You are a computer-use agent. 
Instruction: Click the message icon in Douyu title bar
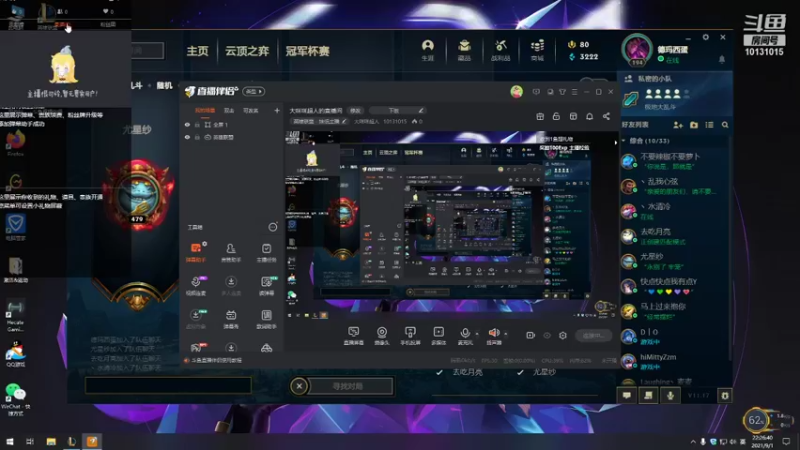point(536,92)
